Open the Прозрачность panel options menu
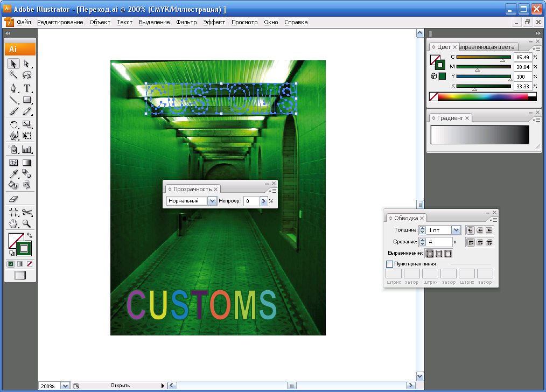Screen dimensions: 546x392 (272, 191)
